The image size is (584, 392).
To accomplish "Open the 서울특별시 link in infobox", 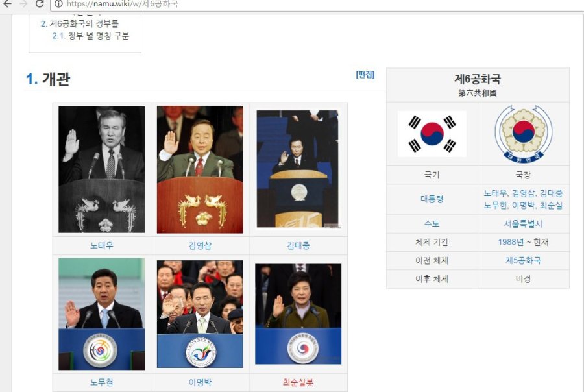I will point(523,224).
